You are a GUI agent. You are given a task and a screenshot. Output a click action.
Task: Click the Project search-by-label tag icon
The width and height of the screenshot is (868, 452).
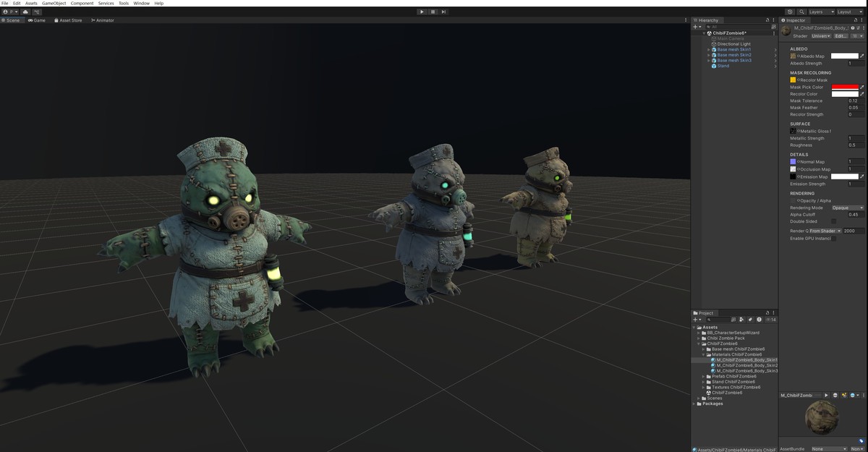point(751,319)
